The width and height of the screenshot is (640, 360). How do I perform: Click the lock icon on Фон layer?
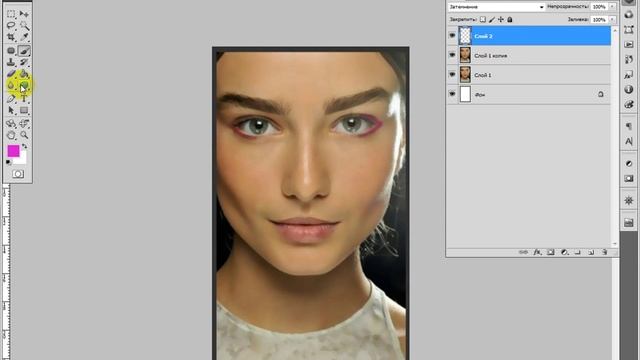pos(601,94)
